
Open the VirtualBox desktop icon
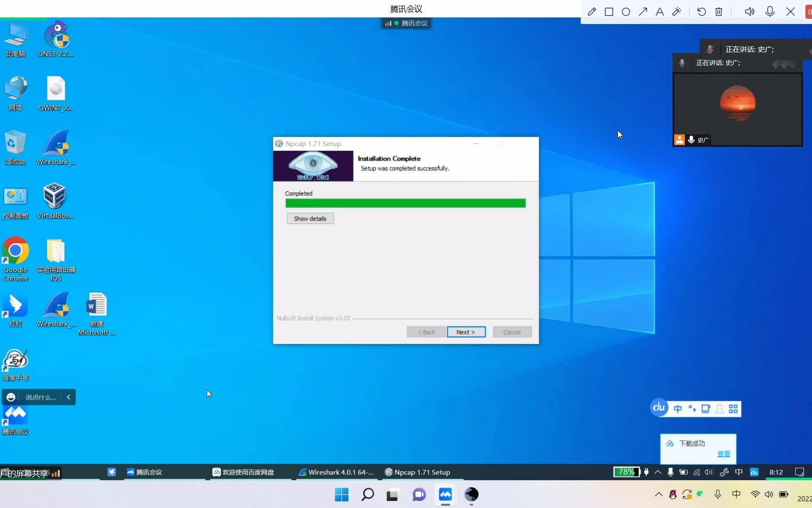pos(56,201)
